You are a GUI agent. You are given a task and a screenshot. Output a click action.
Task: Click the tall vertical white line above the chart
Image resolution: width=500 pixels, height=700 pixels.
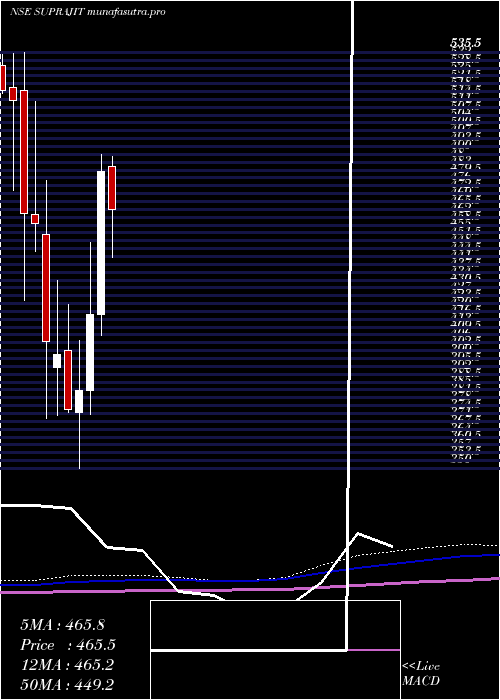click(x=354, y=27)
